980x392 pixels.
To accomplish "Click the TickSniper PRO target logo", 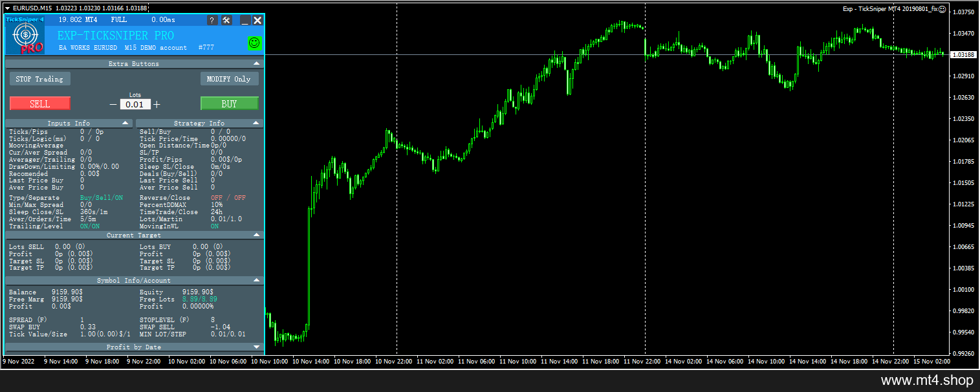I will click(25, 36).
